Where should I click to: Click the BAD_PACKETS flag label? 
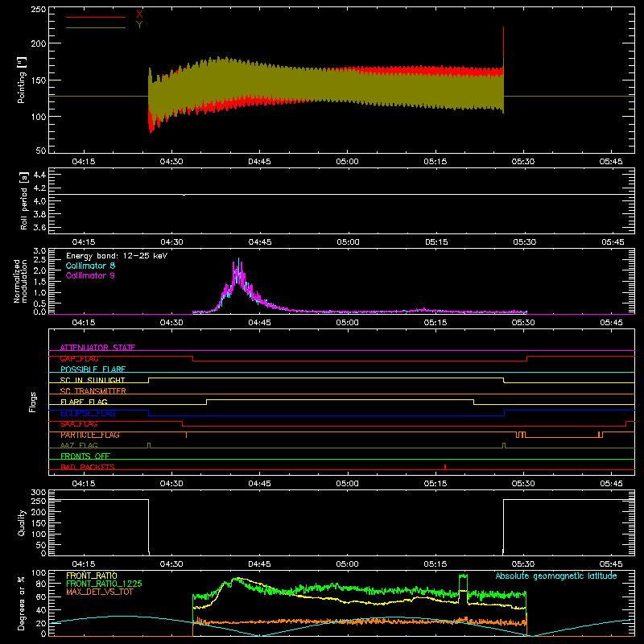88,467
